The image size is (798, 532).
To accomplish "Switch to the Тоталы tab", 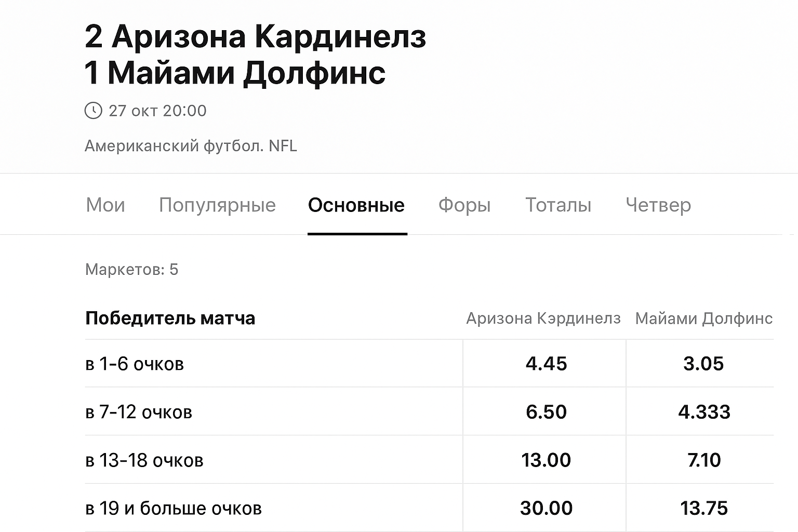I will click(558, 205).
